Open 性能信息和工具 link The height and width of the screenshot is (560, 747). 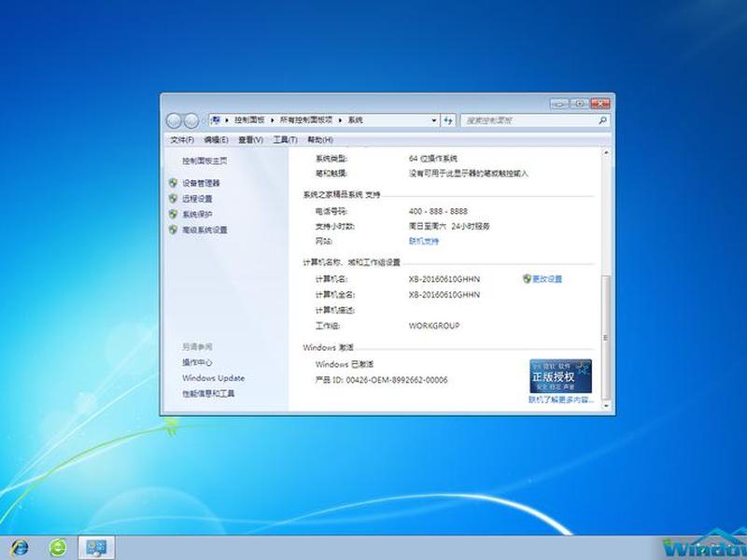click(x=208, y=393)
